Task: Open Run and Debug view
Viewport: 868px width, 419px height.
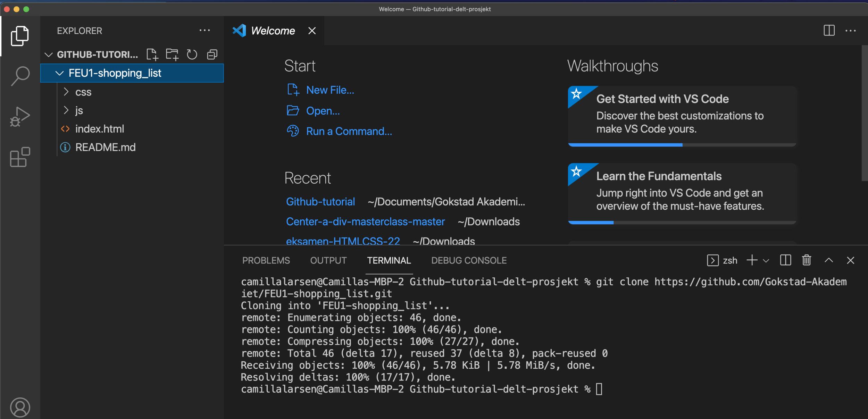Action: tap(20, 117)
